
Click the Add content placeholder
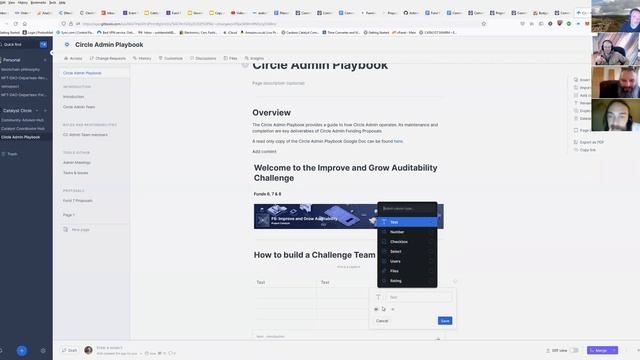point(264,151)
